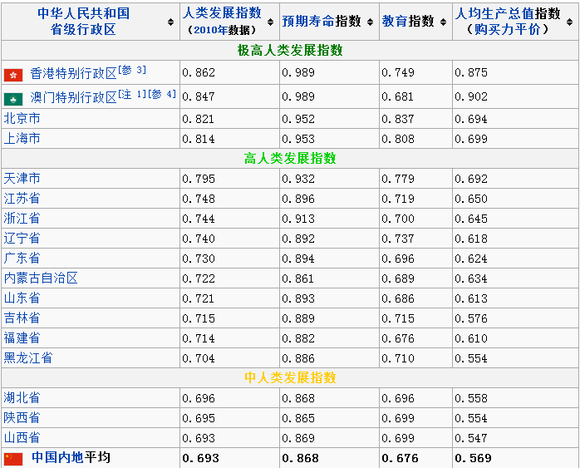Open the 天津市 link
This screenshot has height=468, width=580.
tap(22, 179)
